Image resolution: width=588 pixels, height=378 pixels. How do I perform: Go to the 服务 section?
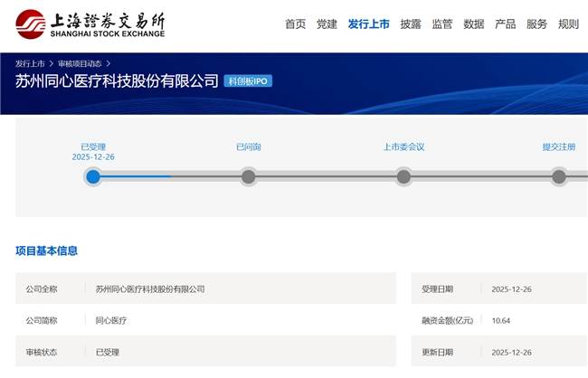pyautogui.click(x=537, y=24)
